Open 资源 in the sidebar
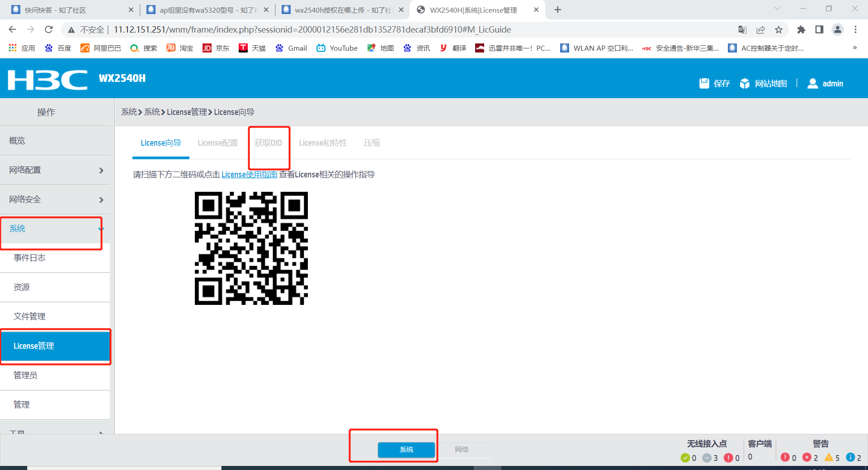Viewport: 868px width, 470px height. pos(55,287)
